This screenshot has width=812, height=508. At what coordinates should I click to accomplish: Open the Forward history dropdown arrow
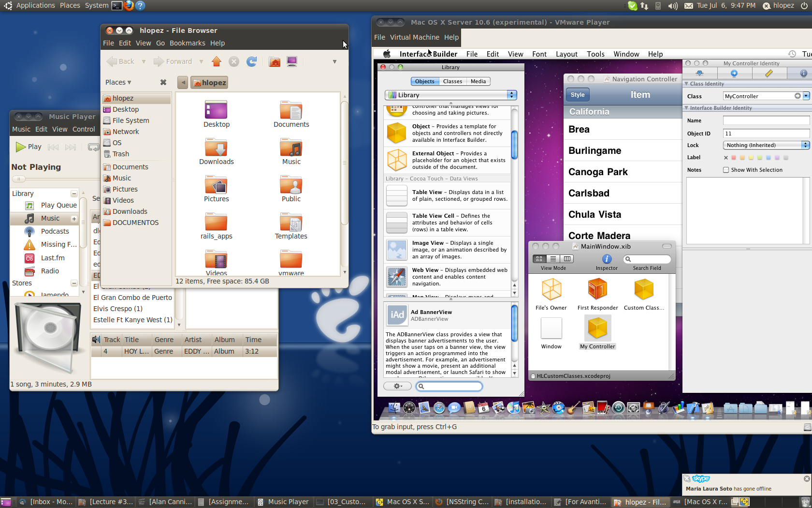[x=201, y=61]
